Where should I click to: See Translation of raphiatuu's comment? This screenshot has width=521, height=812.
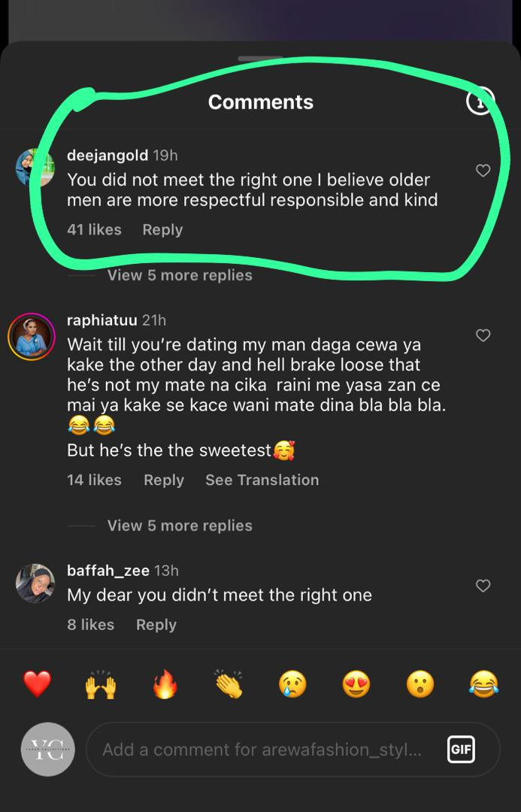(262, 480)
